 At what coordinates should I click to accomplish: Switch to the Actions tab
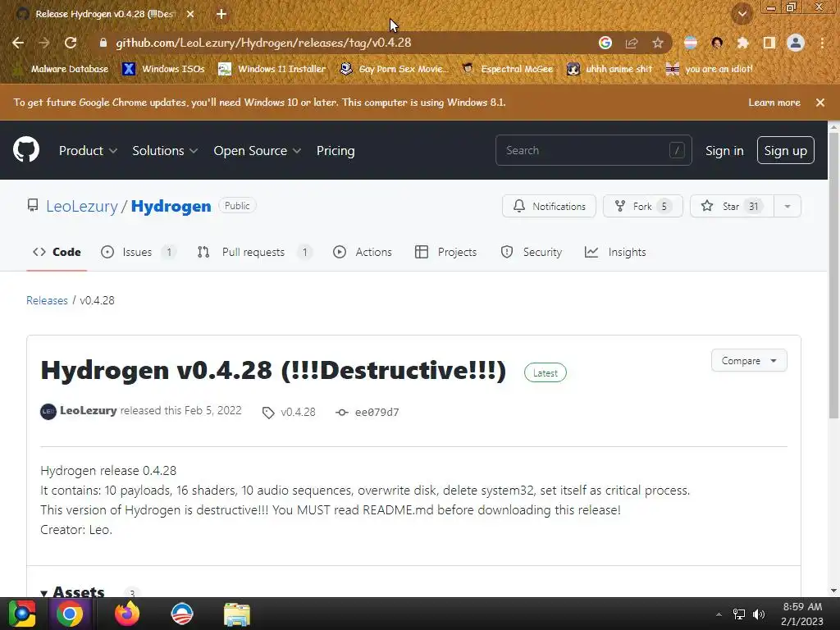pos(363,252)
